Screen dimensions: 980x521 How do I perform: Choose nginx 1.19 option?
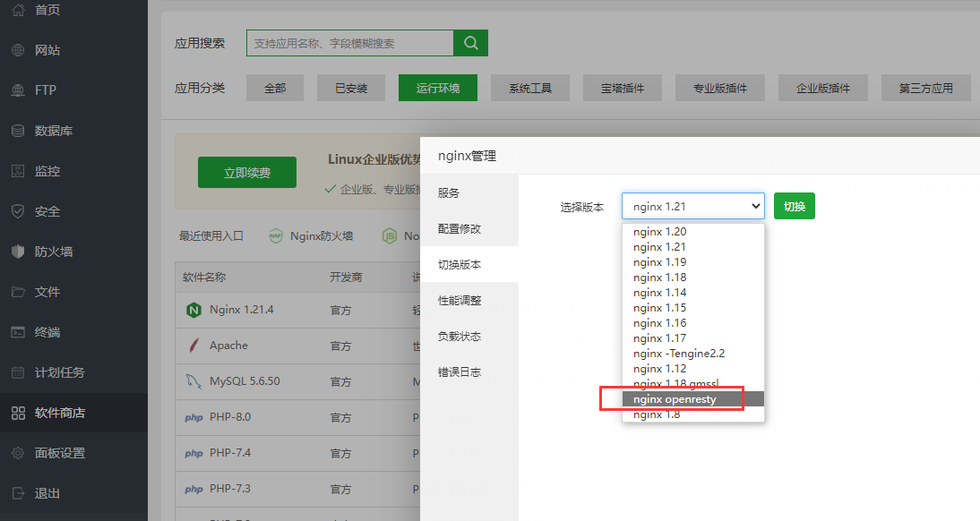point(693,261)
